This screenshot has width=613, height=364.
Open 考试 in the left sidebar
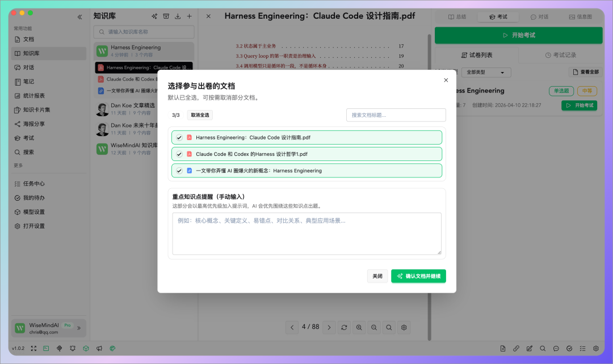[x=49, y=138]
